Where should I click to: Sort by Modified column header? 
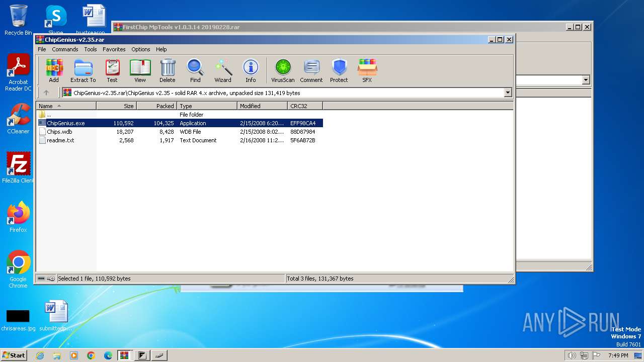pos(262,106)
